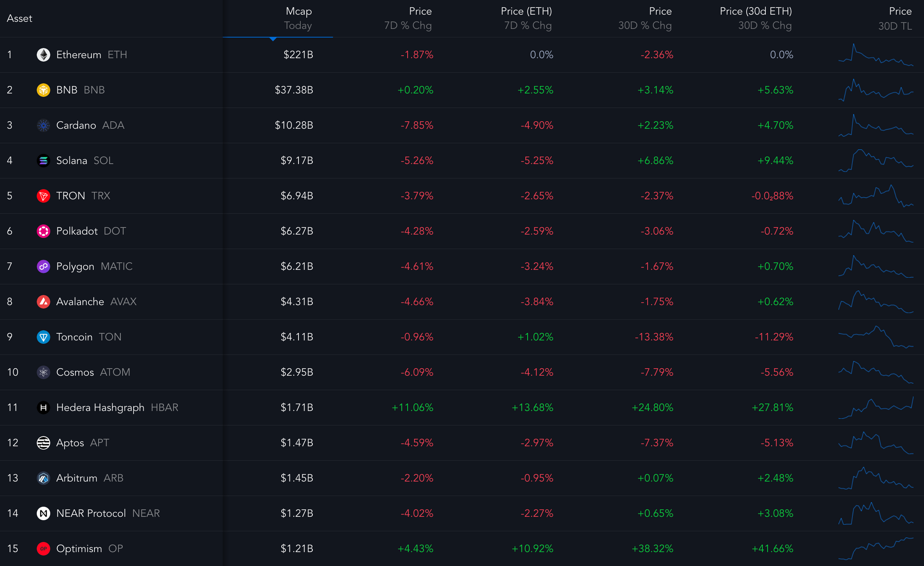Click the Price 30D TL column header
924x566 pixels.
895,18
